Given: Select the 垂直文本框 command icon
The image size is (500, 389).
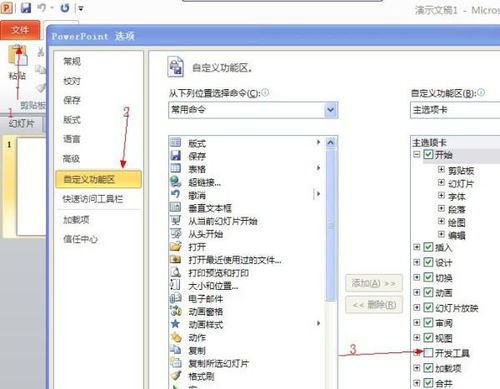Looking at the screenshot, I should click(175, 208).
